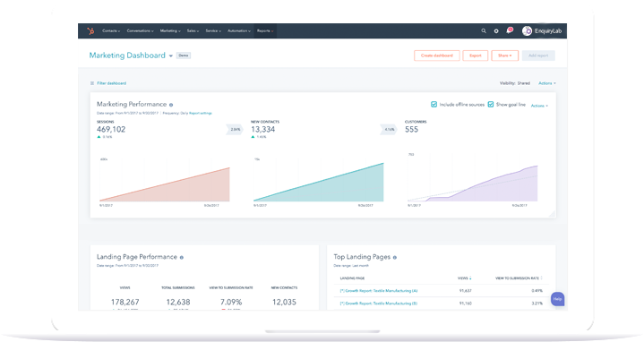Screen dimensions: 644x342
Task: Click the EnquiryLab account avatar
Action: 527,30
